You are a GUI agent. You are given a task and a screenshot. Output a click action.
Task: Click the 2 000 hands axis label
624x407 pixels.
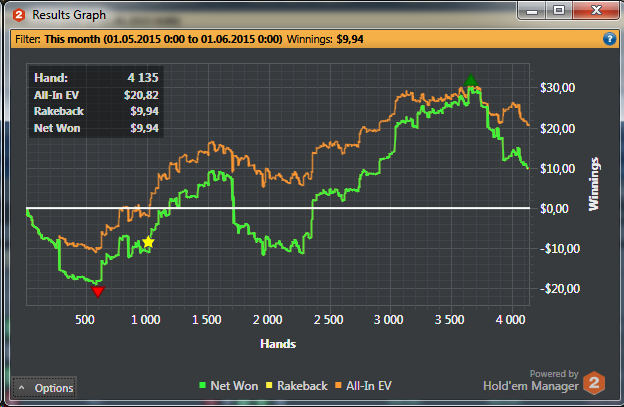coord(267,319)
